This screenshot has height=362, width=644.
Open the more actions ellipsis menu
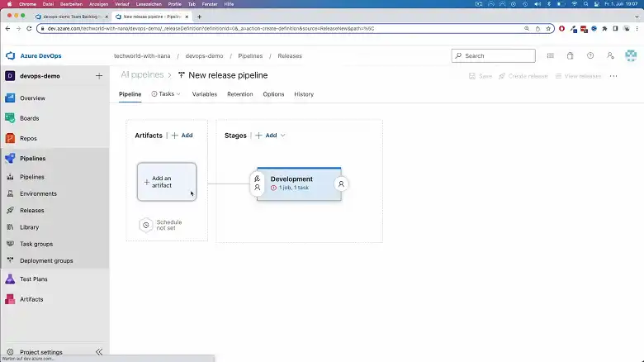[x=613, y=76]
